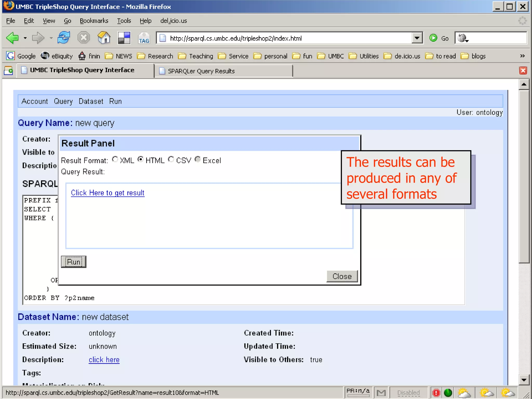Click the del.icio.us TAG icon
Screen dimensions: 532x399
point(144,38)
